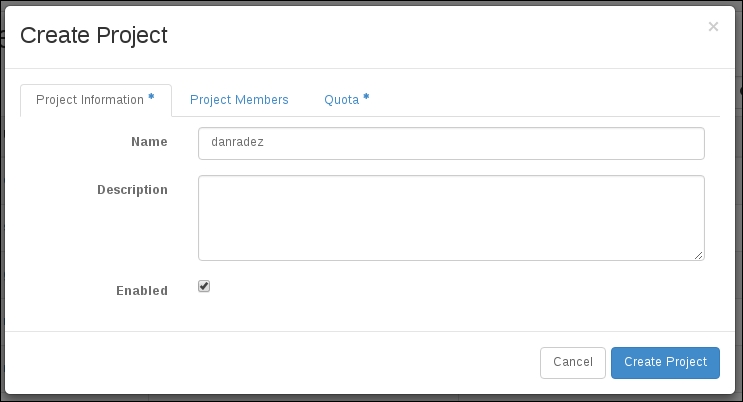Click the blue Create Project button
The image size is (743, 402).
pos(665,362)
